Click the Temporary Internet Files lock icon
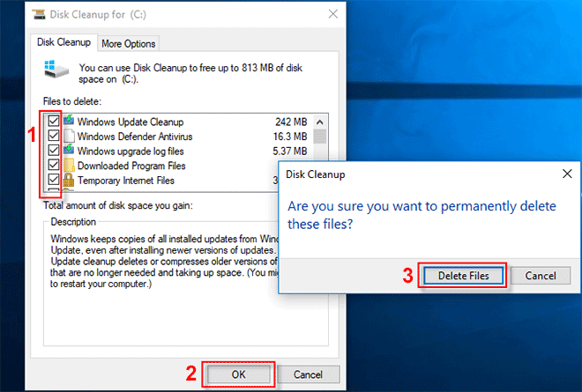 pyautogui.click(x=69, y=180)
